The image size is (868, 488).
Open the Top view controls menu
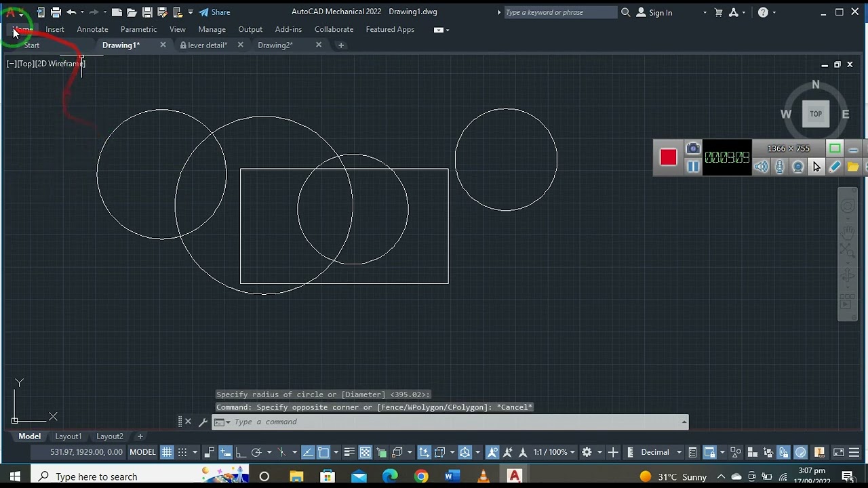[x=26, y=64]
